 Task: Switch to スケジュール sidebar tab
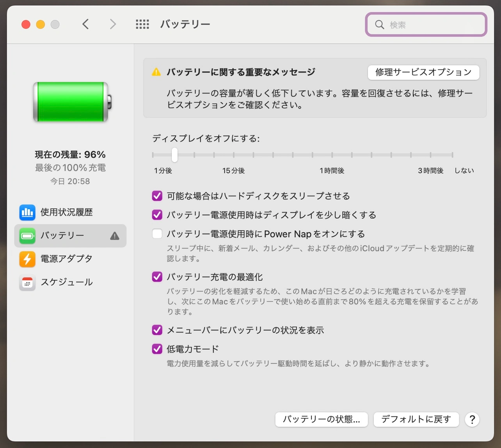[70, 283]
